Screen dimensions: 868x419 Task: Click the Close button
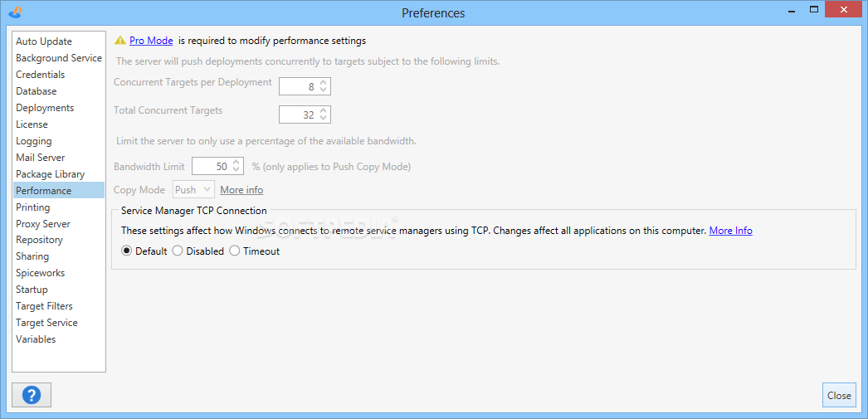click(839, 395)
